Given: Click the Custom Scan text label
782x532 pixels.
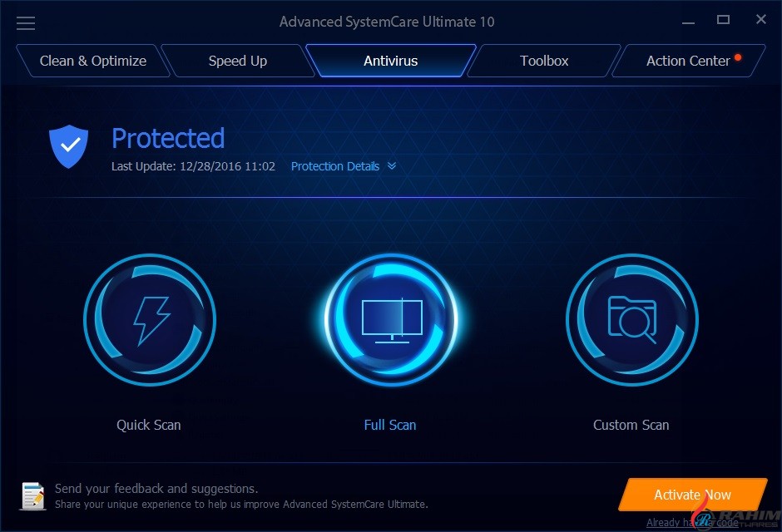Looking at the screenshot, I should [x=631, y=425].
